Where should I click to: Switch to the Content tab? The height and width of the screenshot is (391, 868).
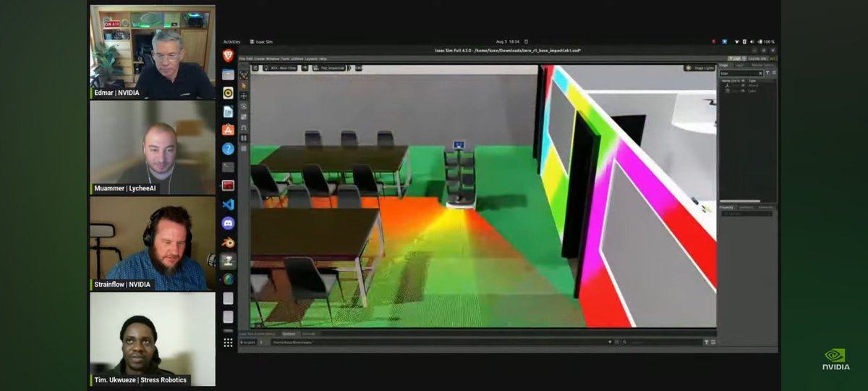288,334
